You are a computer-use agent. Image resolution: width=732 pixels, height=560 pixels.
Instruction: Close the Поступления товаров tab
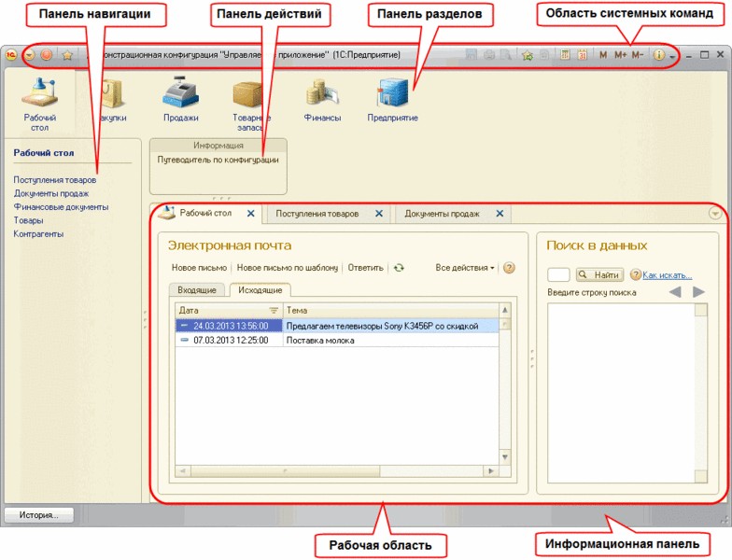point(379,213)
